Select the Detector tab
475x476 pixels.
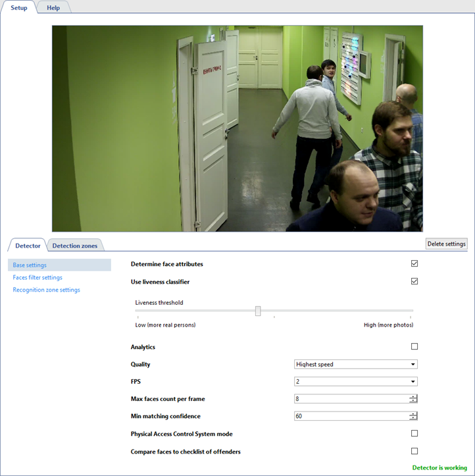point(28,246)
